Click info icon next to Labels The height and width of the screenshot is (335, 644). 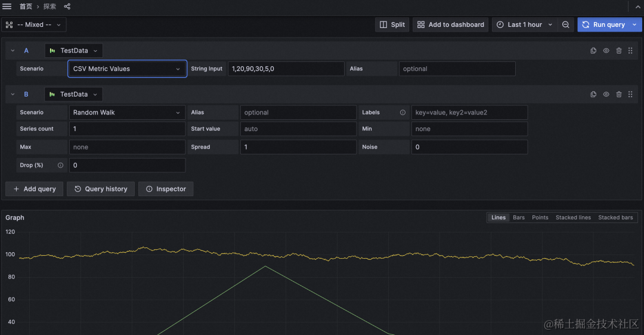point(402,113)
